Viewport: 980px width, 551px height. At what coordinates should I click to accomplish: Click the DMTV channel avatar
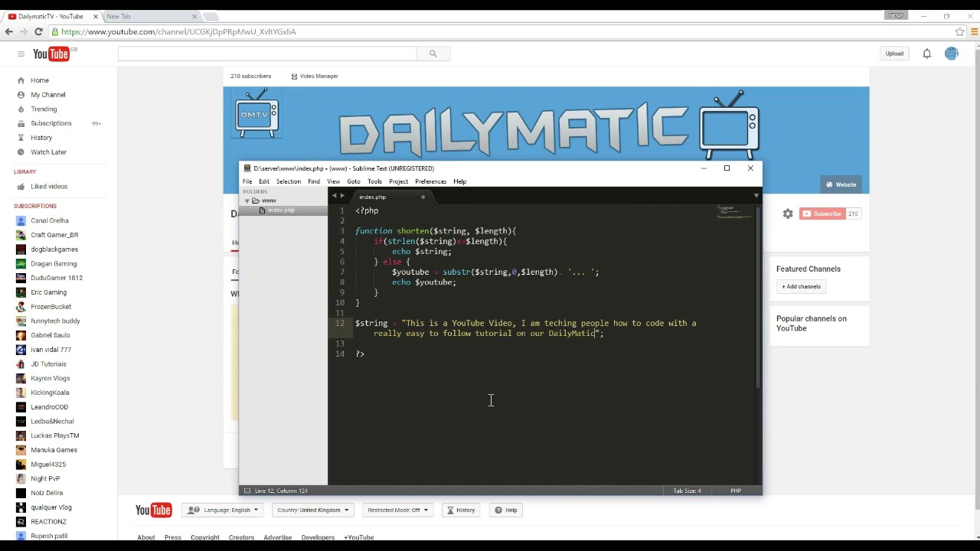coord(256,113)
